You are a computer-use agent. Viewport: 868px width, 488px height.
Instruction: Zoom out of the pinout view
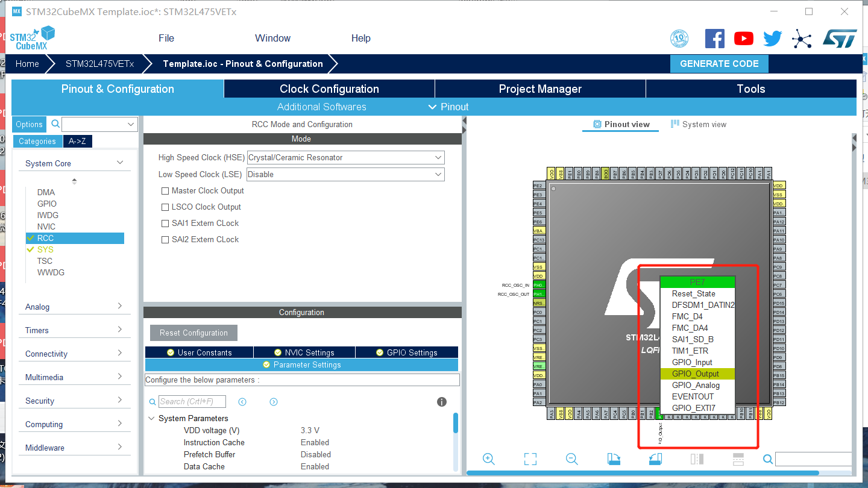(x=572, y=459)
